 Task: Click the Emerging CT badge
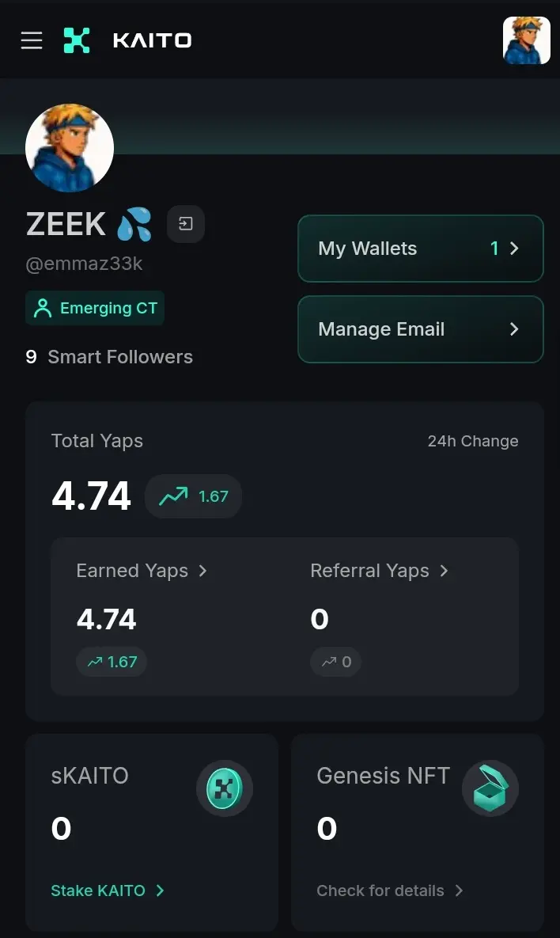pos(95,308)
